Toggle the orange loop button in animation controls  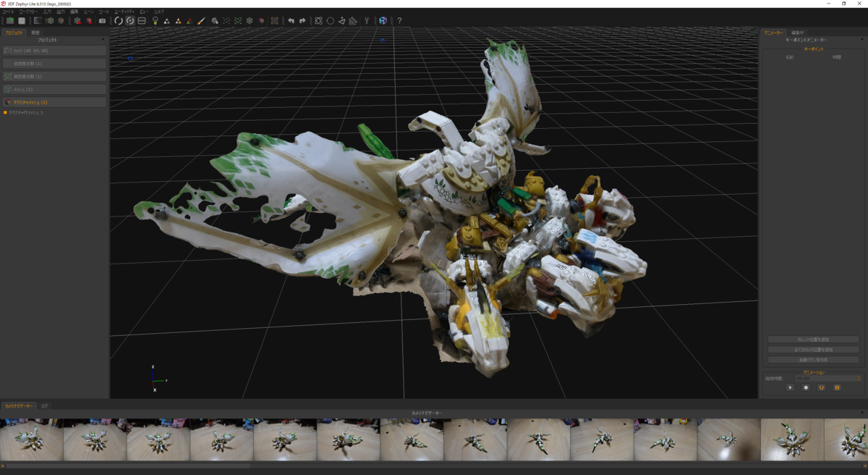click(822, 387)
